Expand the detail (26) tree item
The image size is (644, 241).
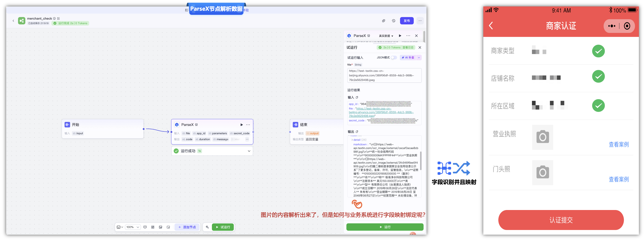click(352, 140)
